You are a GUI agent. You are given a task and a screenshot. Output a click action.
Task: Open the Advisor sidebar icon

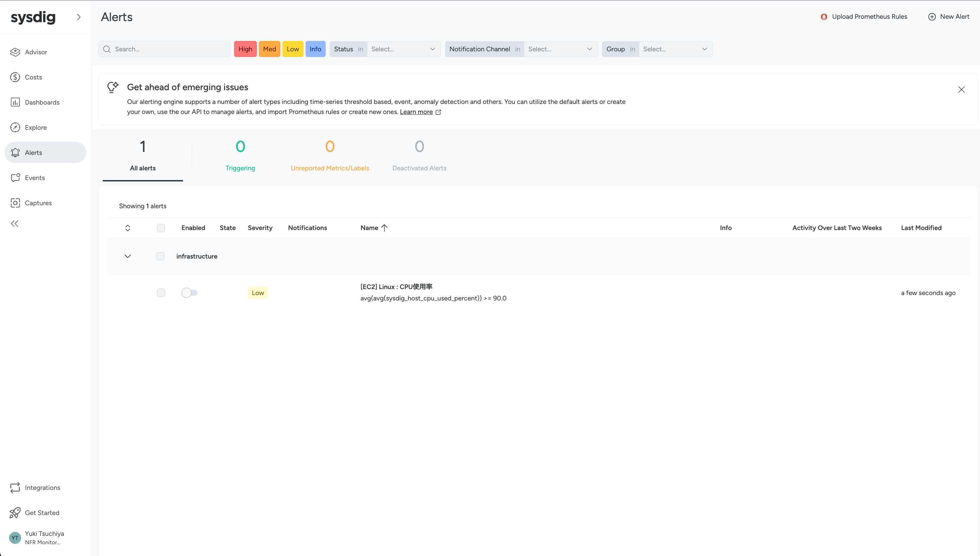click(x=15, y=52)
